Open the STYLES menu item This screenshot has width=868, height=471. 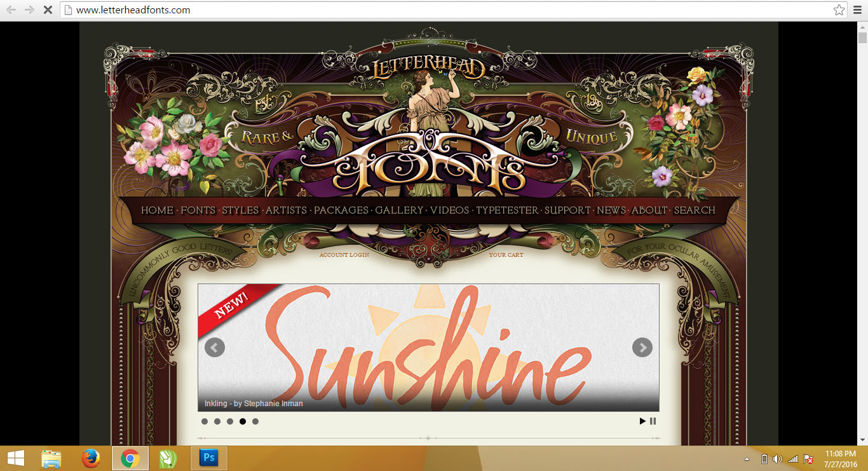point(240,210)
